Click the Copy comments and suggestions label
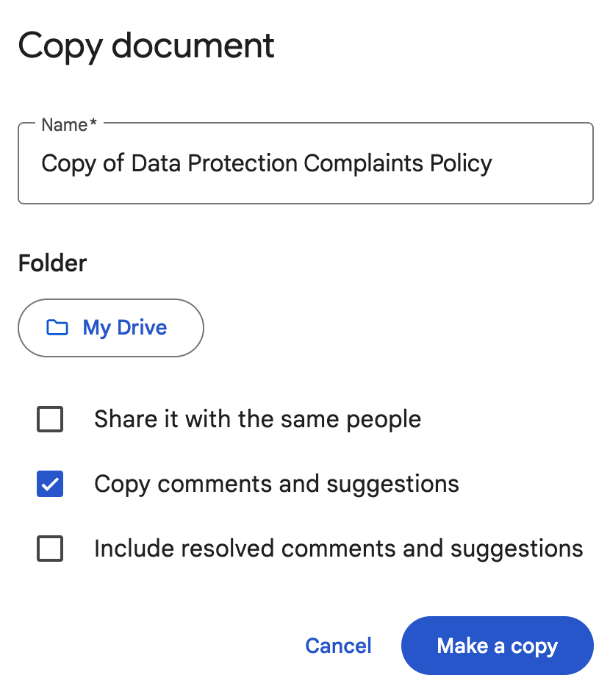The image size is (610, 700). point(276,485)
